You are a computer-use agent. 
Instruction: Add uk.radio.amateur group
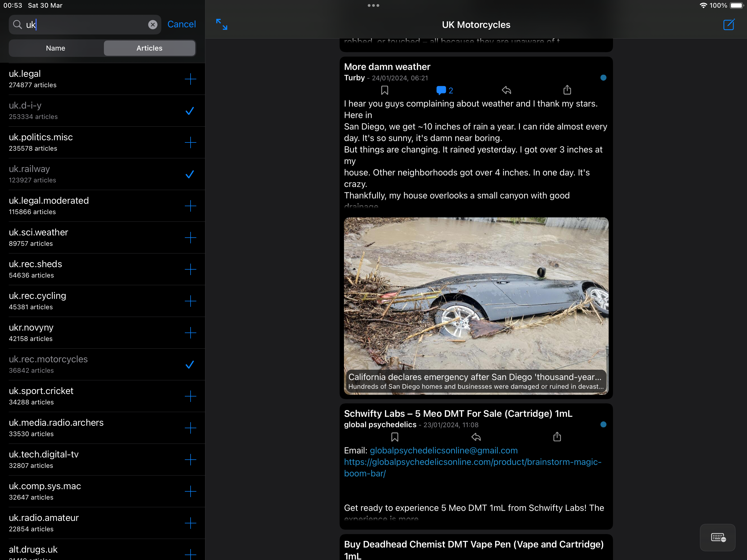pos(191,523)
